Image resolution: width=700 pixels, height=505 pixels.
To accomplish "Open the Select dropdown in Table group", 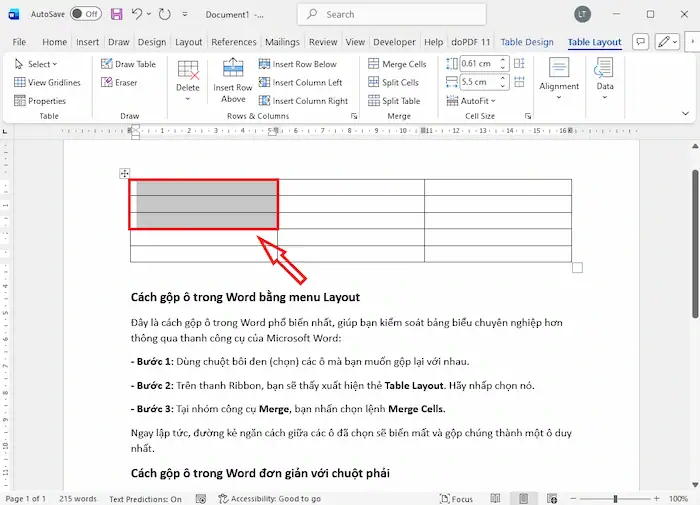I will coord(36,64).
